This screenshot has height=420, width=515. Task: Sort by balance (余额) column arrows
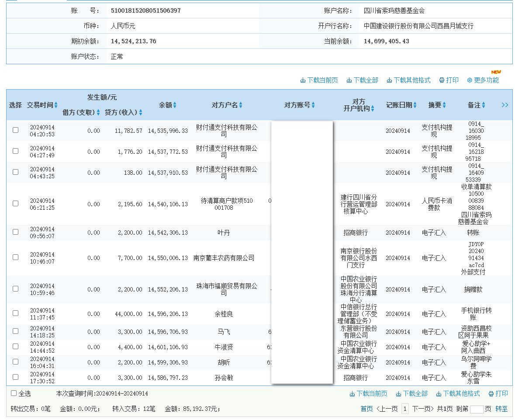175,105
